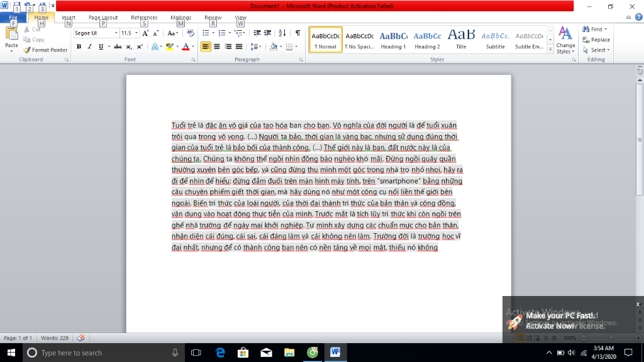Screen dimensions: 644x362
Task: Click Decrease Indent icon
Action: (x=257, y=33)
